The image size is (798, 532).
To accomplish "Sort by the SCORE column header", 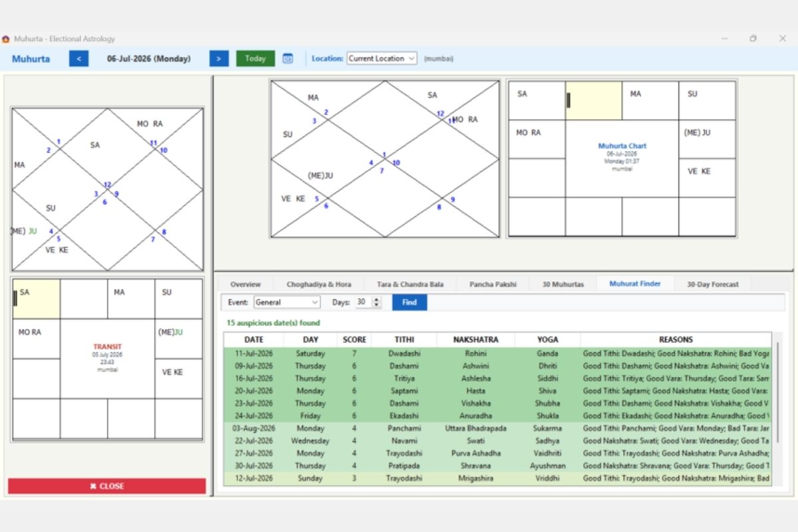I will [354, 340].
